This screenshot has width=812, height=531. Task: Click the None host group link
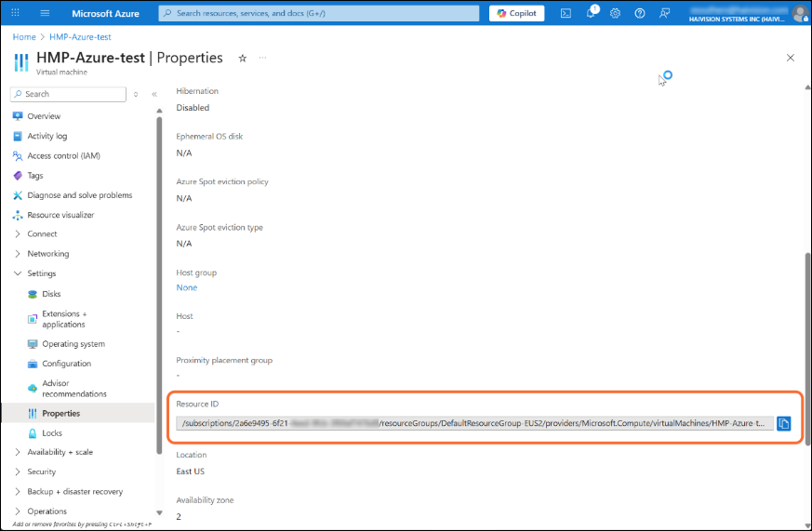click(186, 287)
